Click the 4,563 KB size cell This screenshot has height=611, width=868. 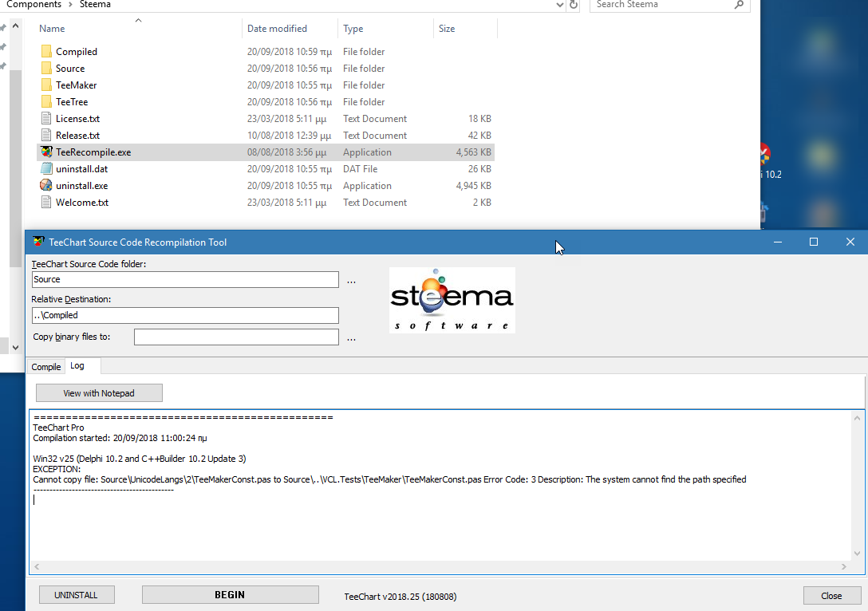click(x=473, y=152)
